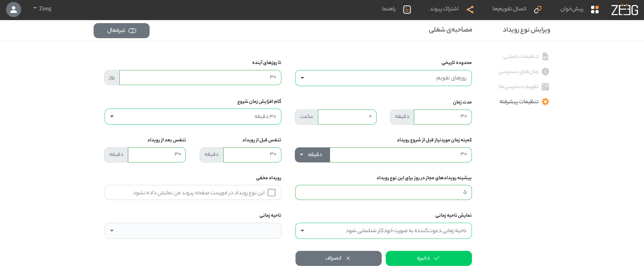Screen dimensions: 644x278
Task: Open پیش‌خوان in top navigation
Action: coord(572,9)
